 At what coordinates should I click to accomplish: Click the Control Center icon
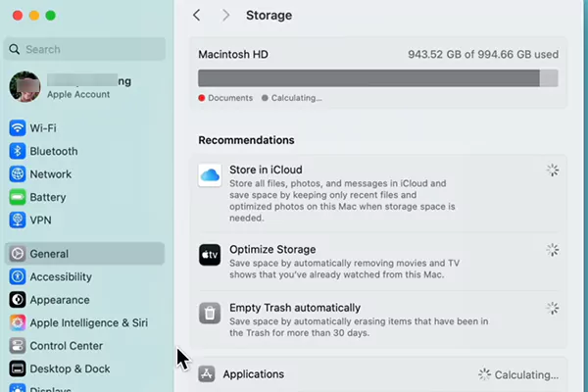point(18,346)
